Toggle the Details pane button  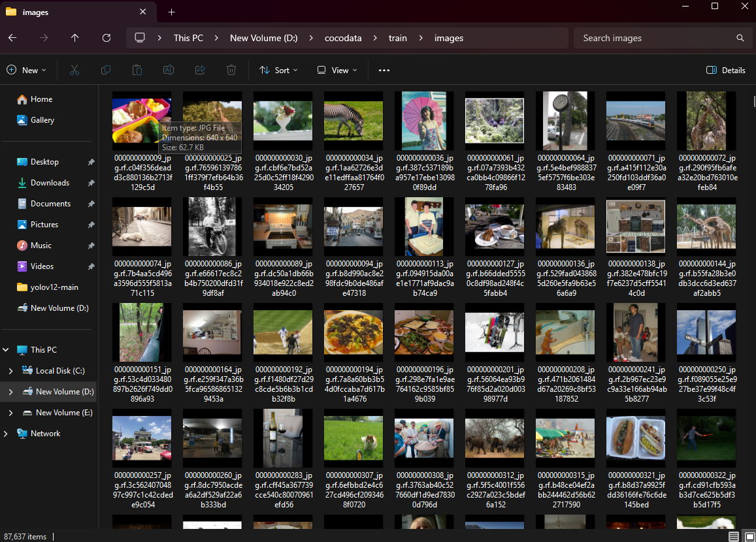726,70
